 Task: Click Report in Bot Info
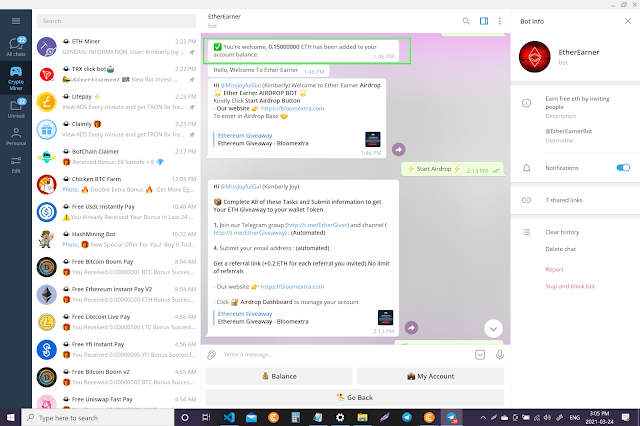[x=554, y=269]
